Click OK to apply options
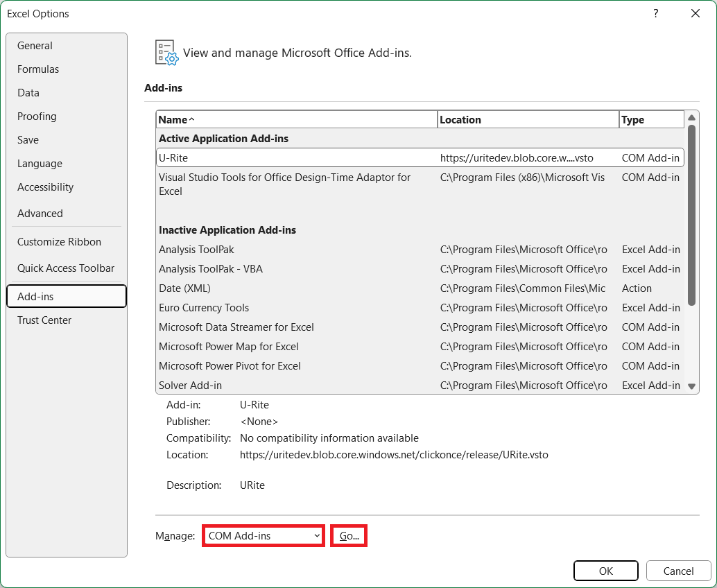Viewport: 717px width, 588px height. [x=605, y=571]
